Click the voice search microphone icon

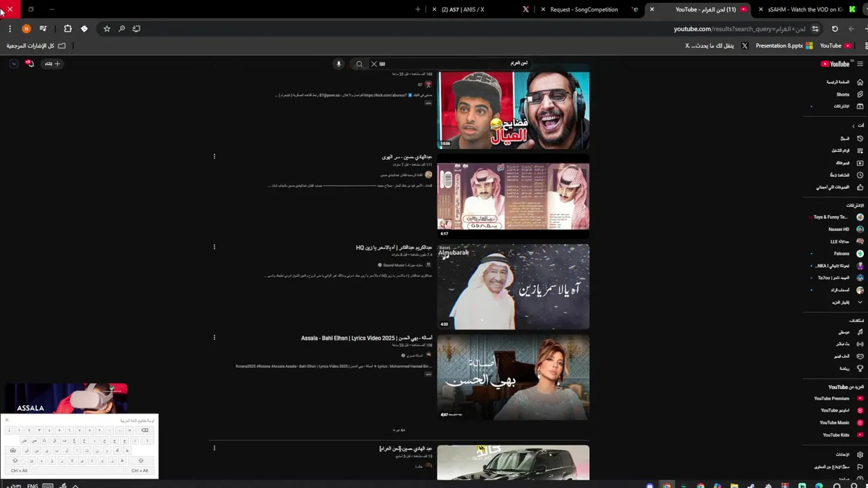pyautogui.click(x=338, y=64)
